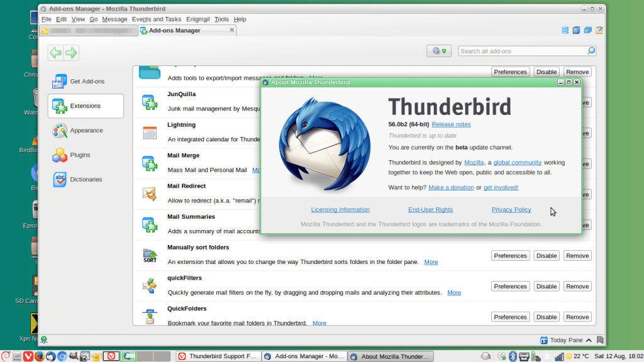Go back with the green left arrow
Image resolution: width=644 pixels, height=362 pixels.
coord(55,53)
